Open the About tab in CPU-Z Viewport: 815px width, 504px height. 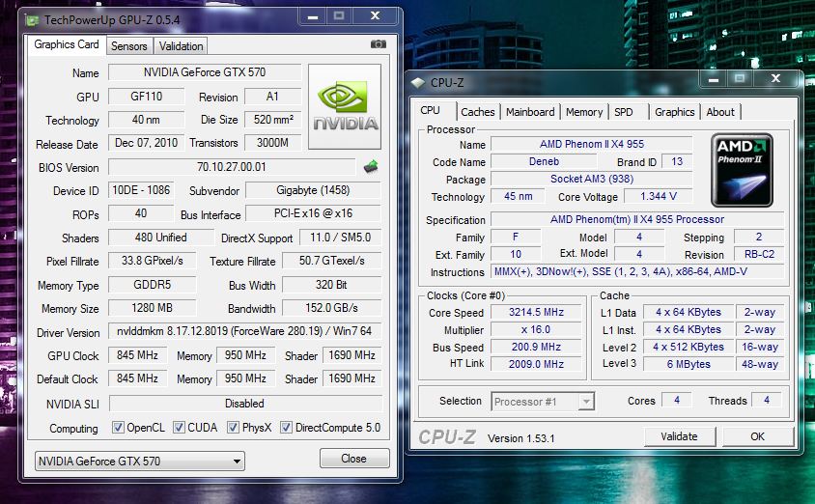[x=720, y=112]
